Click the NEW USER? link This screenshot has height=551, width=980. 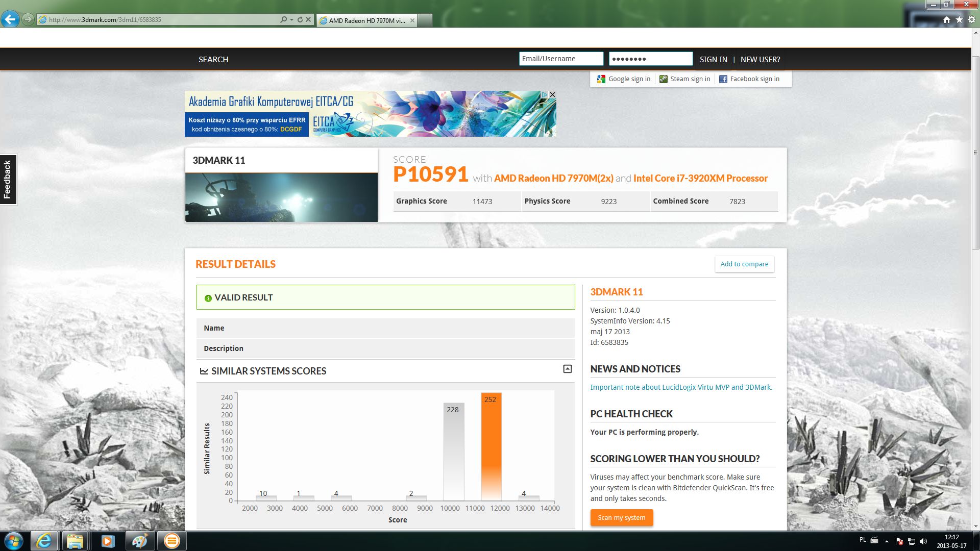point(760,59)
